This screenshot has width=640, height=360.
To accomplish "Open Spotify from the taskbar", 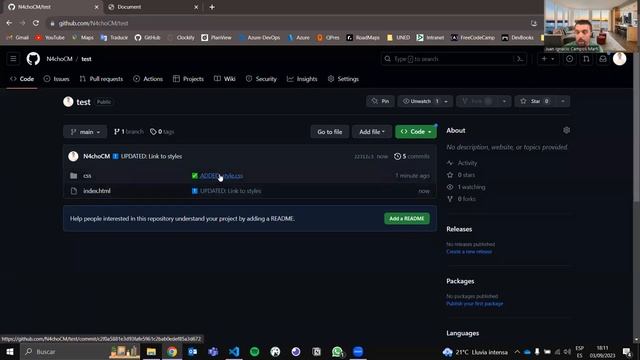I will pyautogui.click(x=254, y=351).
